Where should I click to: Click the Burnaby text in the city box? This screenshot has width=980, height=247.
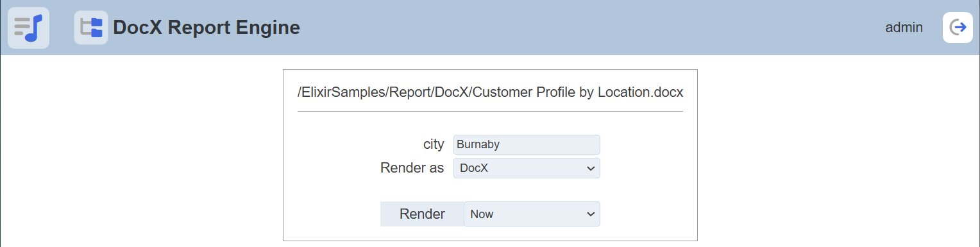pyautogui.click(x=478, y=144)
